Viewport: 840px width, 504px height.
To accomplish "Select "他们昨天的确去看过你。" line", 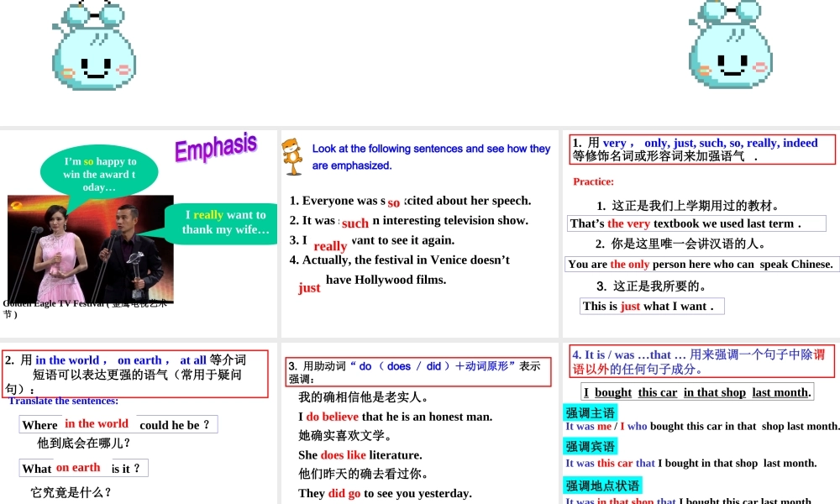I will pos(364,474).
